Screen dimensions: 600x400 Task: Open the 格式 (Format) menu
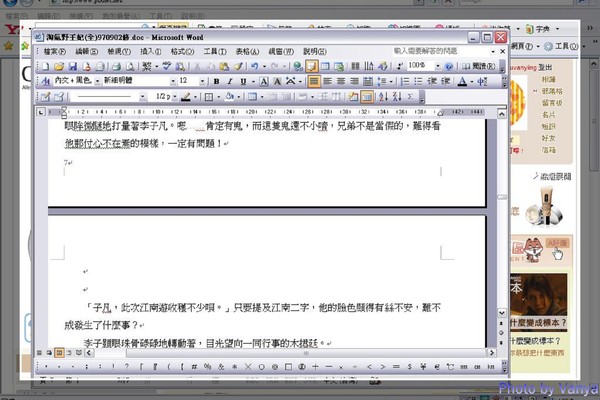click(182, 51)
